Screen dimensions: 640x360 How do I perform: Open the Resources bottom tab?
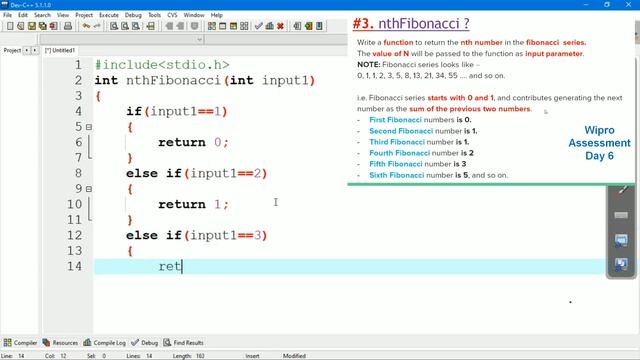pos(60,343)
